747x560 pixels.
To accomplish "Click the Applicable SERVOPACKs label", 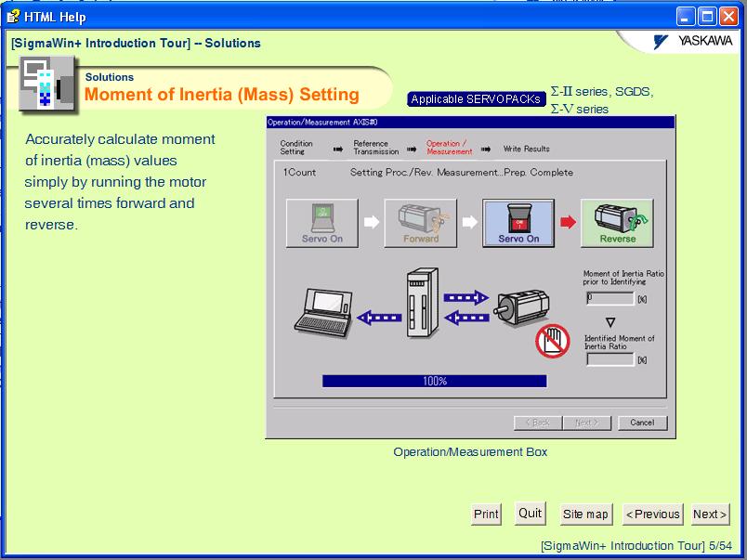I will (476, 99).
